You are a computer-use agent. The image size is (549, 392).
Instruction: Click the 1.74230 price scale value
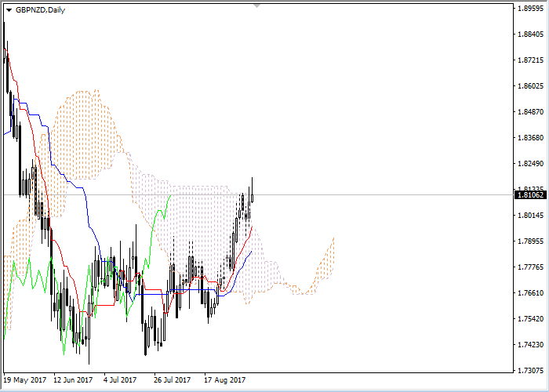click(531, 345)
